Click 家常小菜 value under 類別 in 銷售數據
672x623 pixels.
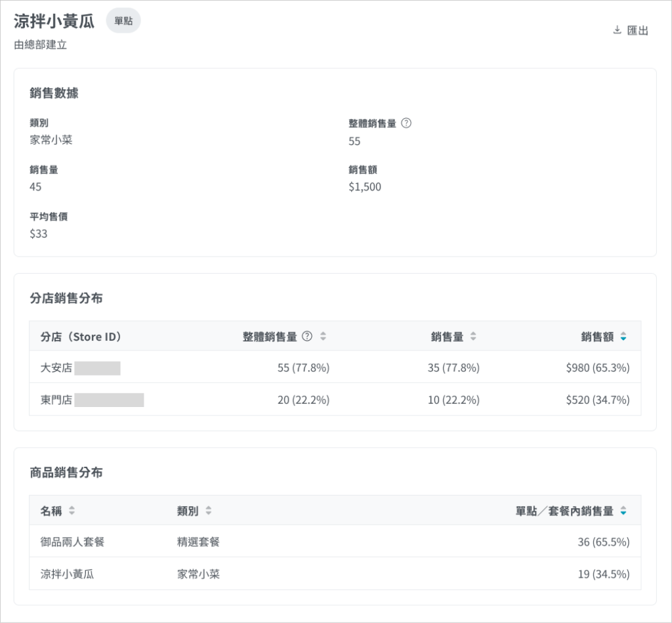tap(51, 140)
